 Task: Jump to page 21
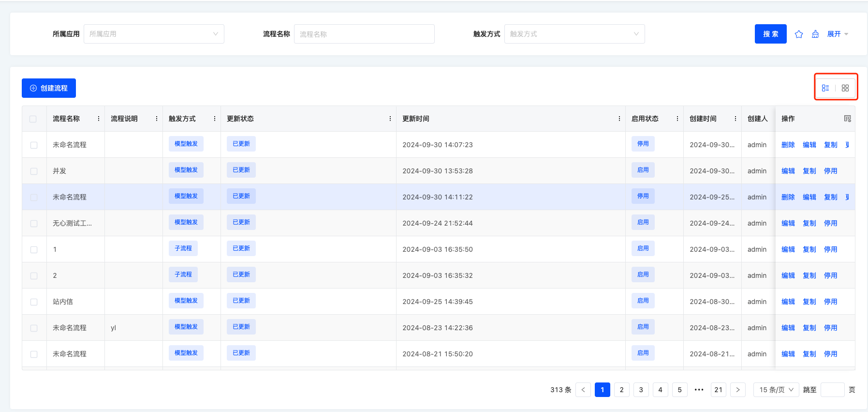coord(718,390)
